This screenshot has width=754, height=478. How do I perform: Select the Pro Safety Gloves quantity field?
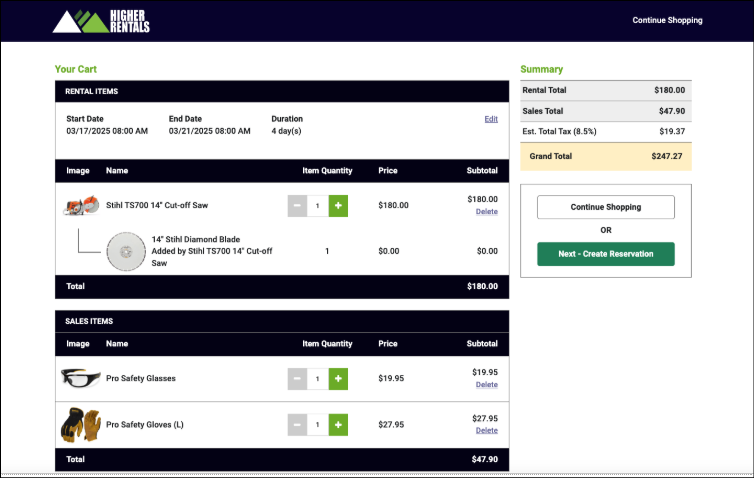[318, 425]
